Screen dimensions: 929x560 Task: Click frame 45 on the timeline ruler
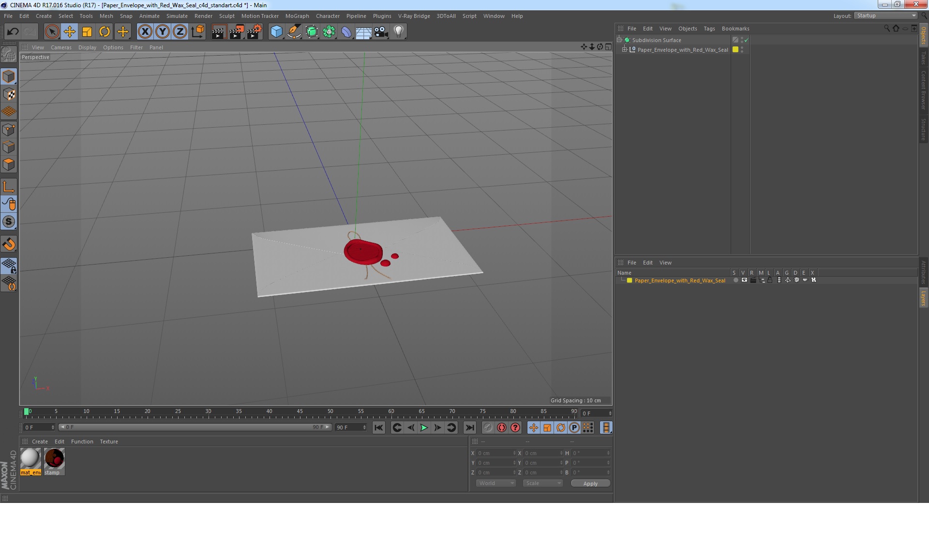click(x=300, y=413)
